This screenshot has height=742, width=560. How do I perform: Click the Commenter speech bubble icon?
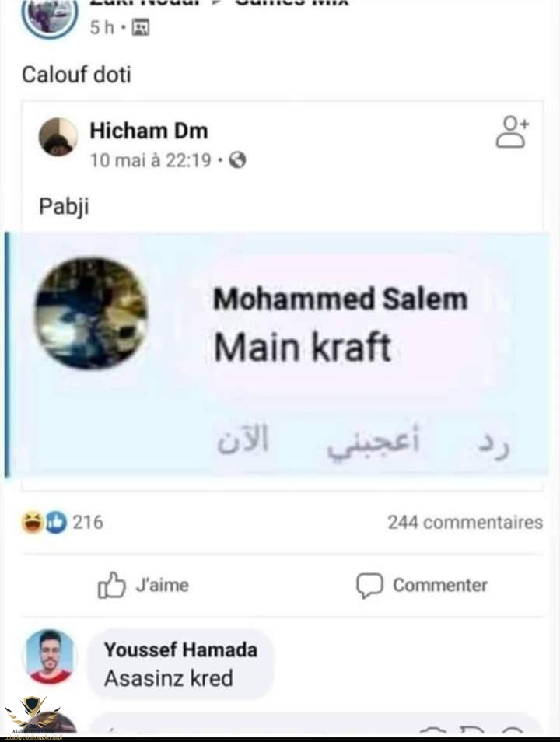(x=369, y=586)
